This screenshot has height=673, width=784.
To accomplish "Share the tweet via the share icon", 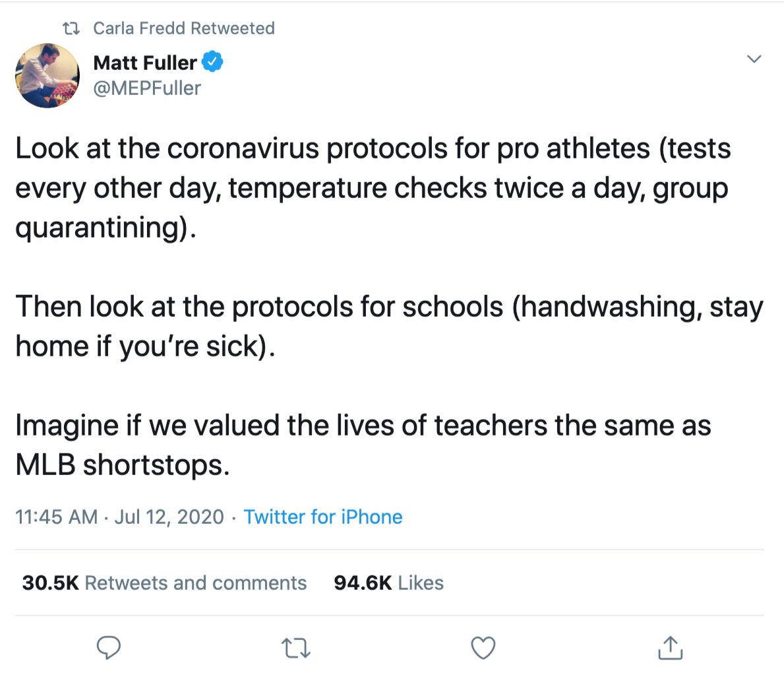I will pyautogui.click(x=671, y=648).
